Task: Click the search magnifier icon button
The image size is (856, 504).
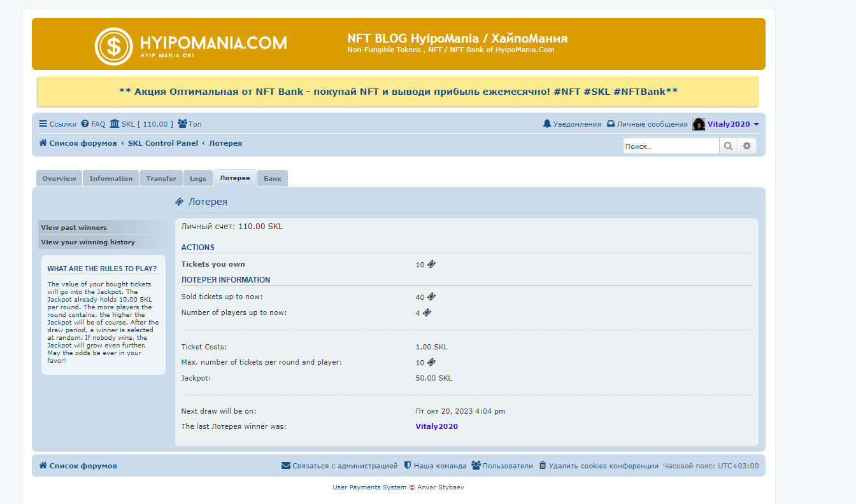Action: click(728, 146)
